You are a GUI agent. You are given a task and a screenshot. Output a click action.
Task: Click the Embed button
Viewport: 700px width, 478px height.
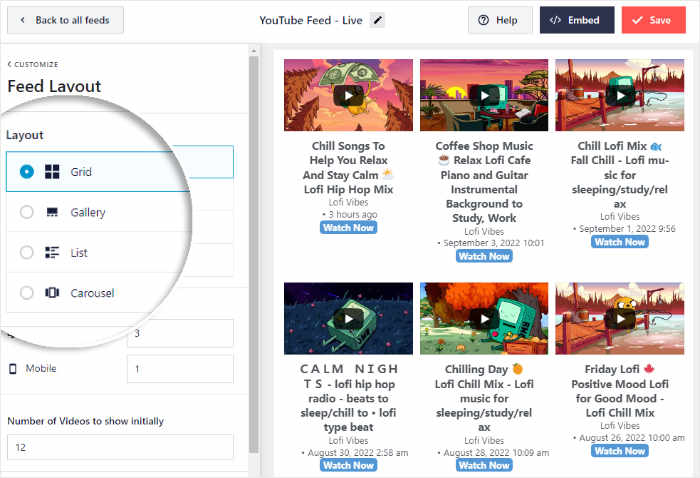coord(577,20)
